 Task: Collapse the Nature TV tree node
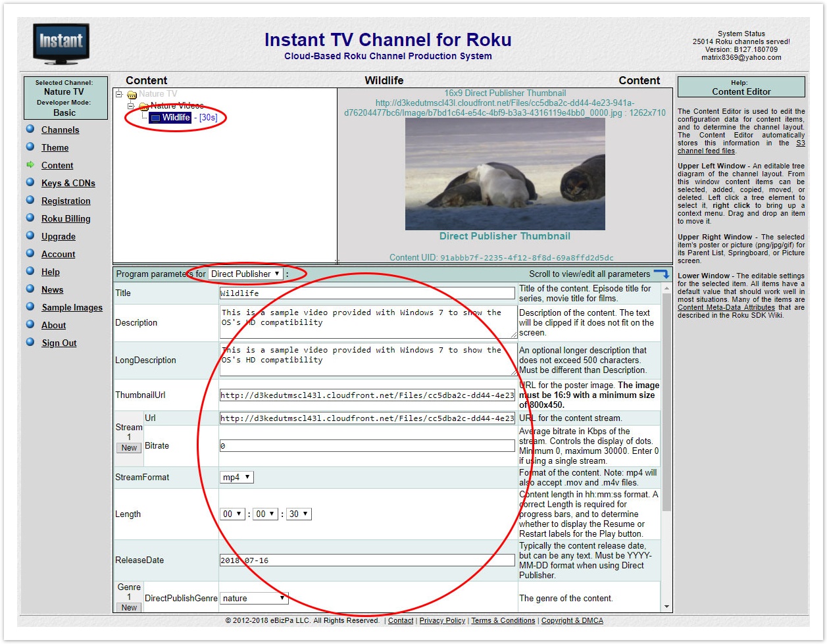119,94
